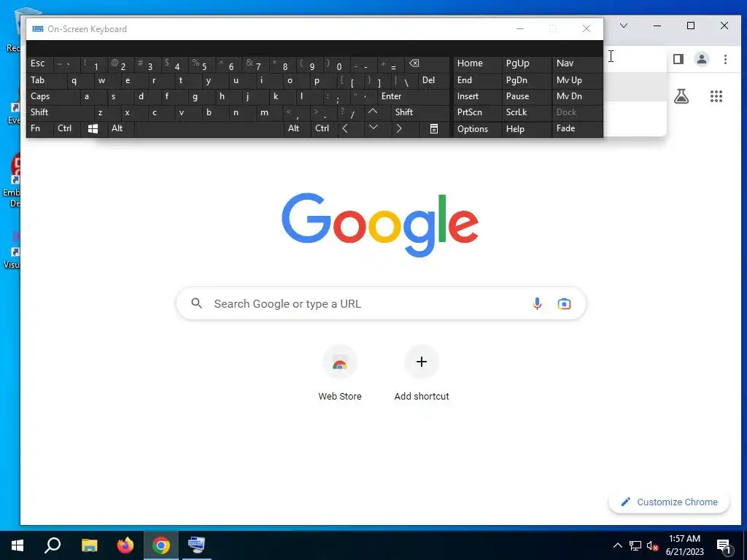This screenshot has height=560, width=747.
Task: Click the context menu key on On-Screen Keyboard
Action: tap(434, 128)
